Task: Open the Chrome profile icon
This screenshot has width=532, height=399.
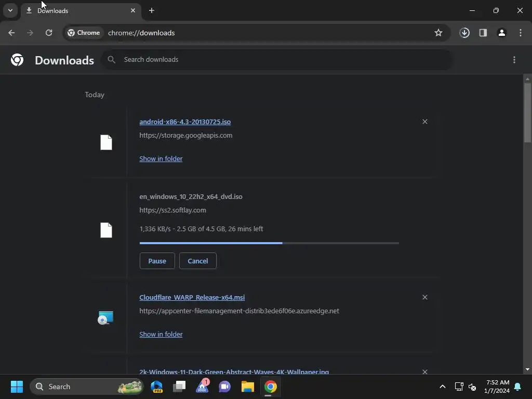Action: pyautogui.click(x=502, y=33)
